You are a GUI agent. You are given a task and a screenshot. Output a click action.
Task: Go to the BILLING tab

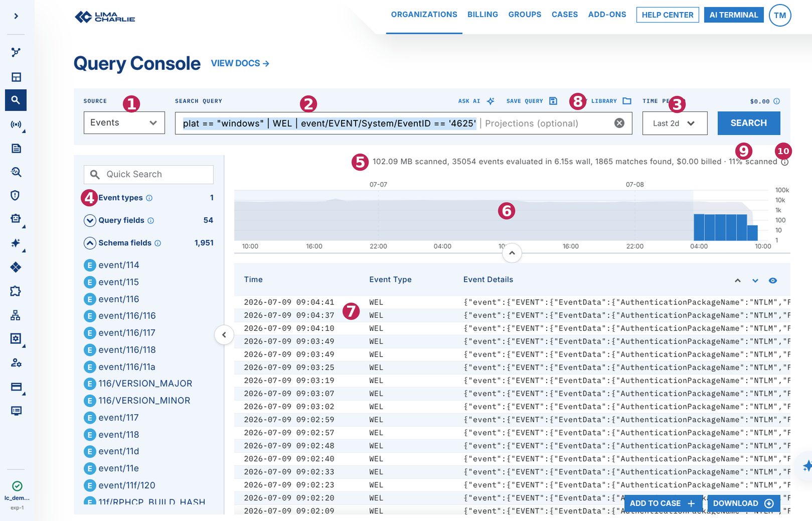pos(482,15)
